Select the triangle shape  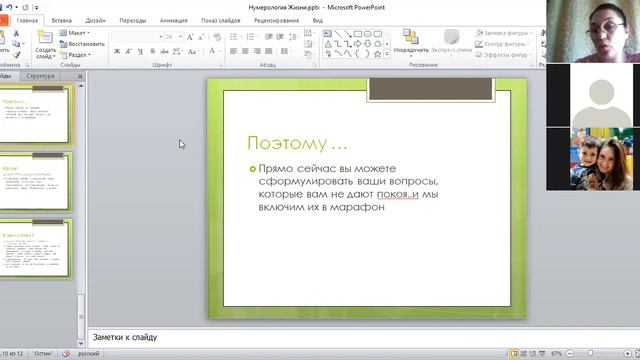pos(328,44)
